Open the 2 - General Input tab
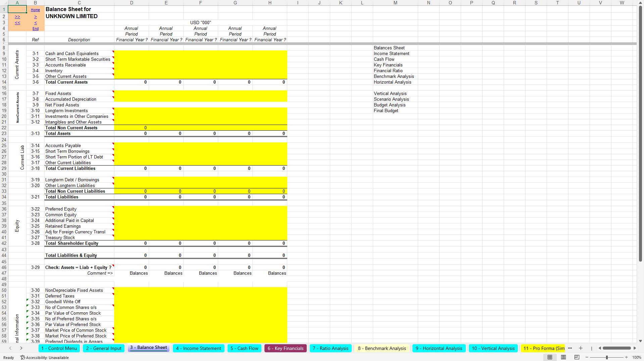 [x=104, y=348]
